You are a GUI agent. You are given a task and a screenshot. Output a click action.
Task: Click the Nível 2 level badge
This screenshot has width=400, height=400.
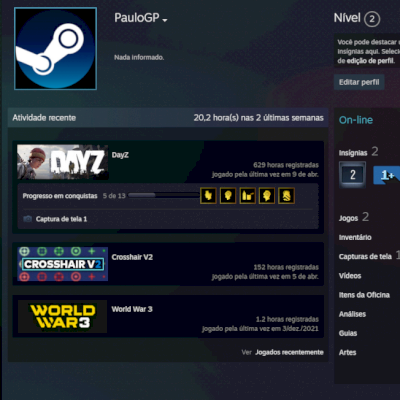[x=372, y=19]
